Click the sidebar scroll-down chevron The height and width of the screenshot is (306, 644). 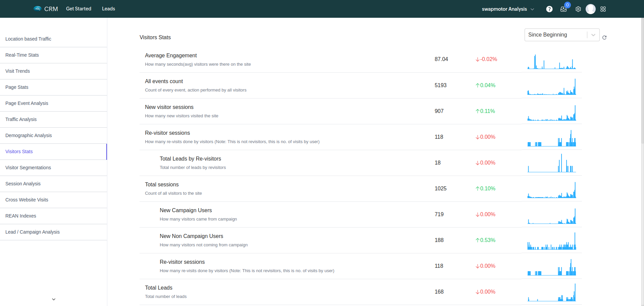click(54, 299)
